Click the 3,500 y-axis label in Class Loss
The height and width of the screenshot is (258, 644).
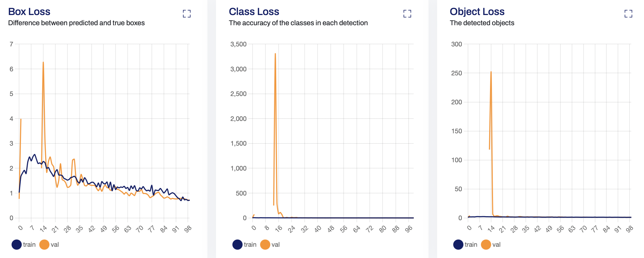pyautogui.click(x=238, y=44)
